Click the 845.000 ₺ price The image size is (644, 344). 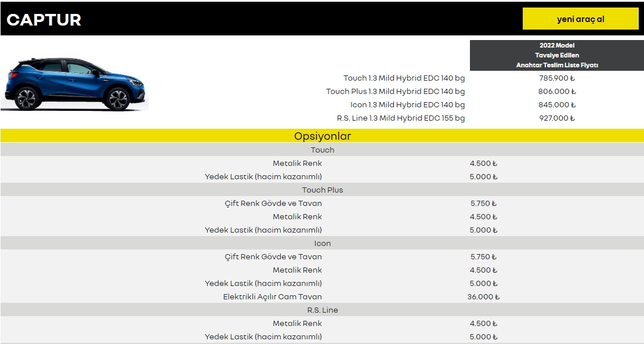coord(556,105)
